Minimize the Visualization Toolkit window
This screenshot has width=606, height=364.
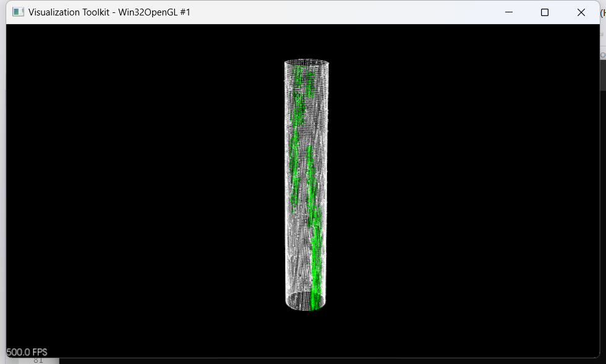[x=509, y=12]
